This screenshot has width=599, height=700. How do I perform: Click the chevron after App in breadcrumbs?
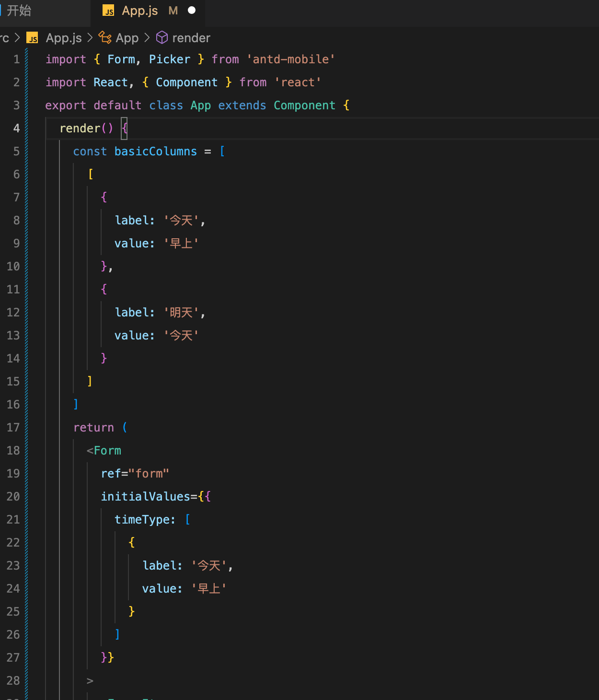(x=148, y=38)
